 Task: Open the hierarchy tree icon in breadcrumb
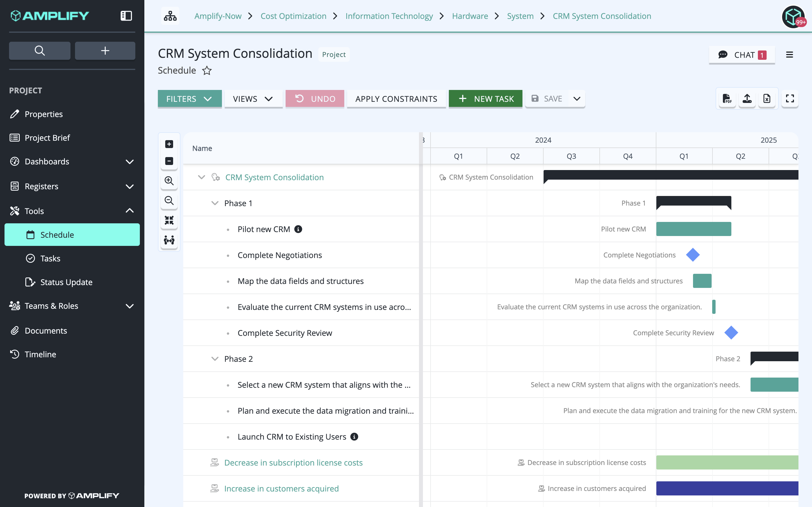pyautogui.click(x=170, y=16)
